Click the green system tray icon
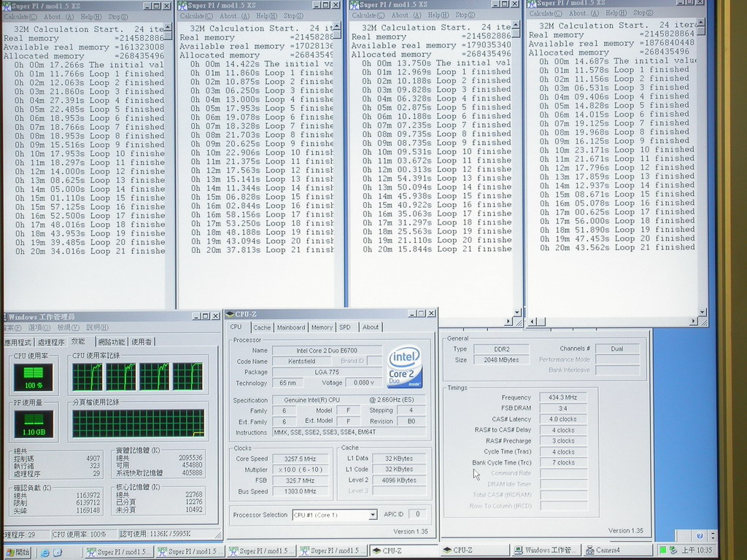This screenshot has width=747, height=560. (x=663, y=550)
